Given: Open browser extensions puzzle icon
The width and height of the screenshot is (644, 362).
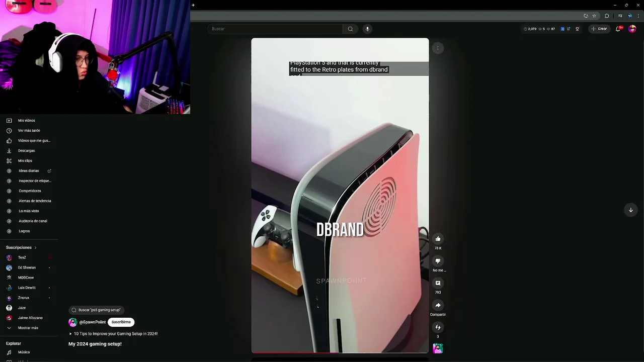Looking at the screenshot, I should 607,16.
